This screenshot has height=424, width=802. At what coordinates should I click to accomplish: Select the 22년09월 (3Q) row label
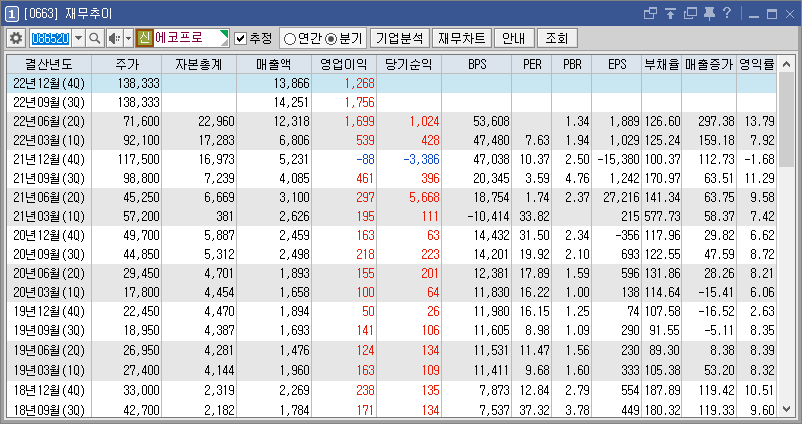pyautogui.click(x=49, y=102)
